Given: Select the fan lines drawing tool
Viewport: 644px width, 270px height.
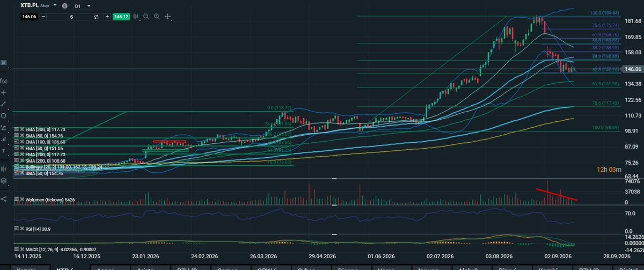Looking at the screenshot, I should (x=4, y=140).
